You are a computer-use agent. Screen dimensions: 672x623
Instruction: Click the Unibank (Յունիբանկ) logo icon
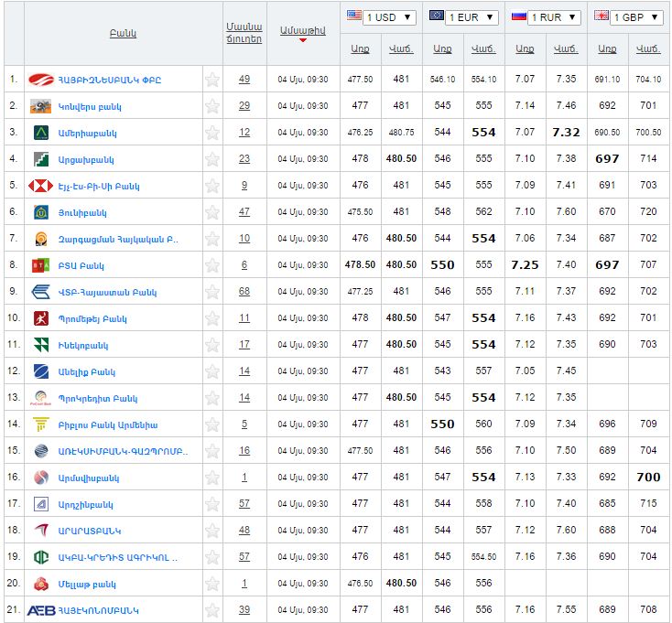41,212
